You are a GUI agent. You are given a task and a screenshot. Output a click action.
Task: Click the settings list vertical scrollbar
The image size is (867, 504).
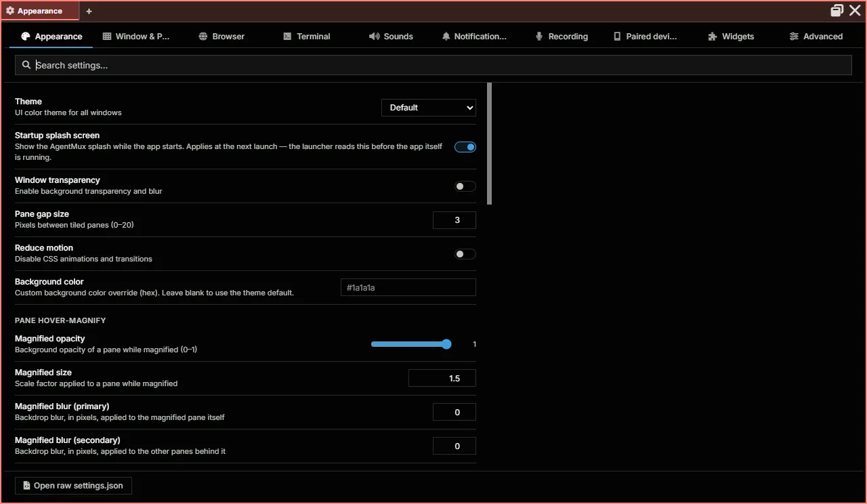[x=490, y=144]
